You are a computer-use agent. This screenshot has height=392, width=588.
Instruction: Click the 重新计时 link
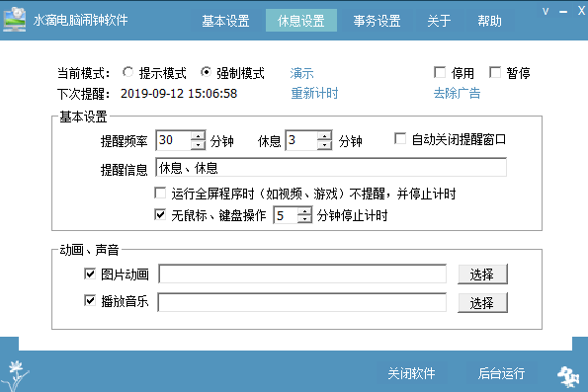click(x=314, y=94)
